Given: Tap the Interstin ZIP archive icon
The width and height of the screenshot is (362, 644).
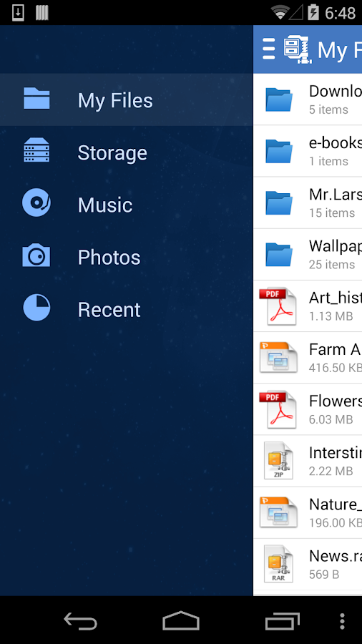Looking at the screenshot, I should click(278, 461).
